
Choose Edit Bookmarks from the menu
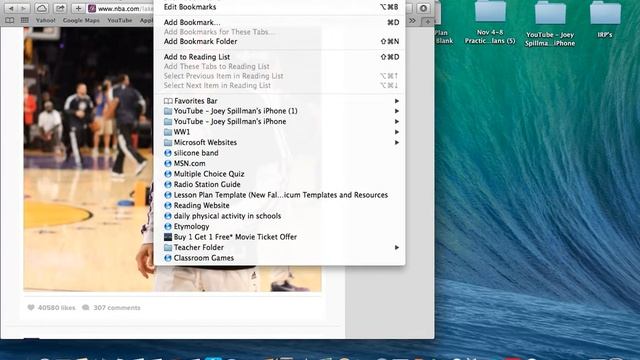pos(280,7)
